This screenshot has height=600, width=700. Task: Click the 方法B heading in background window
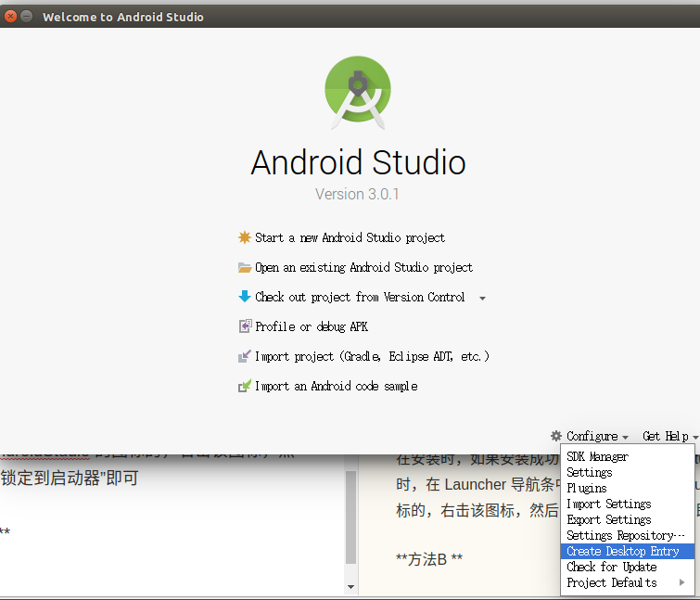coord(429,559)
